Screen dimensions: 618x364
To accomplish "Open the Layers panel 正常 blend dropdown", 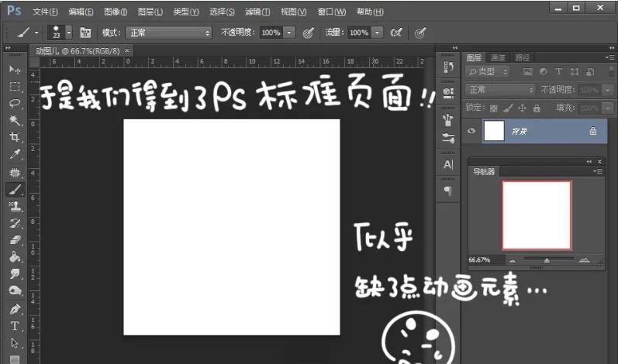I will coord(500,90).
